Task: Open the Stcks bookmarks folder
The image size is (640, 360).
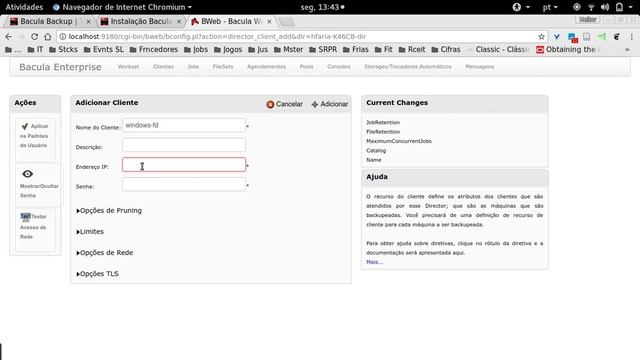Action: [x=63, y=49]
